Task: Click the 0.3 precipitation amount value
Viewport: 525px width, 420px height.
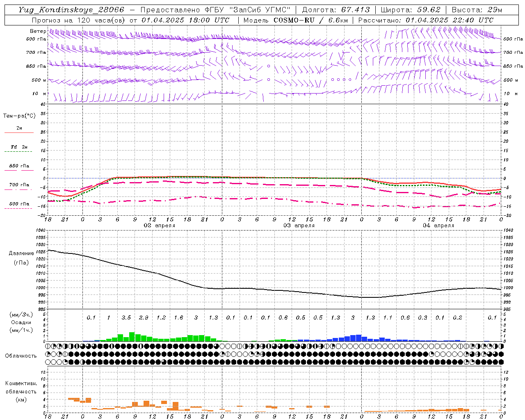Action: [x=422, y=318]
